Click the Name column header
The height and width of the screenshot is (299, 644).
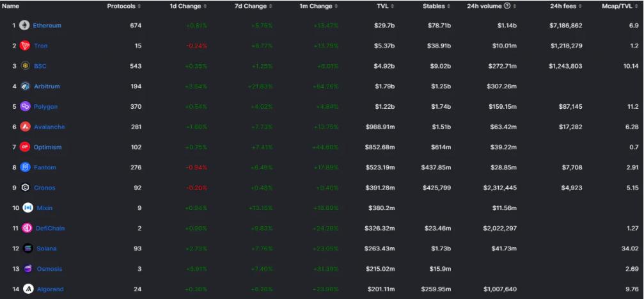[x=11, y=6]
